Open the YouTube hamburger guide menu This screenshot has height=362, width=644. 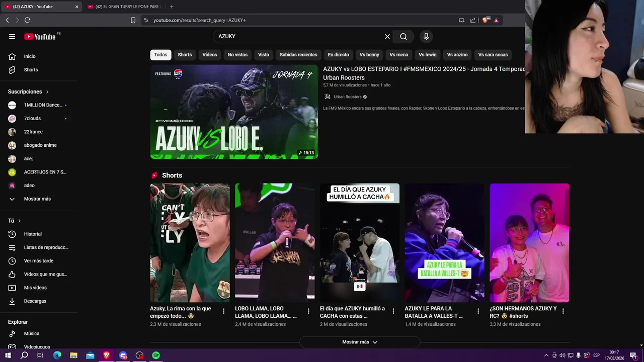point(12,36)
